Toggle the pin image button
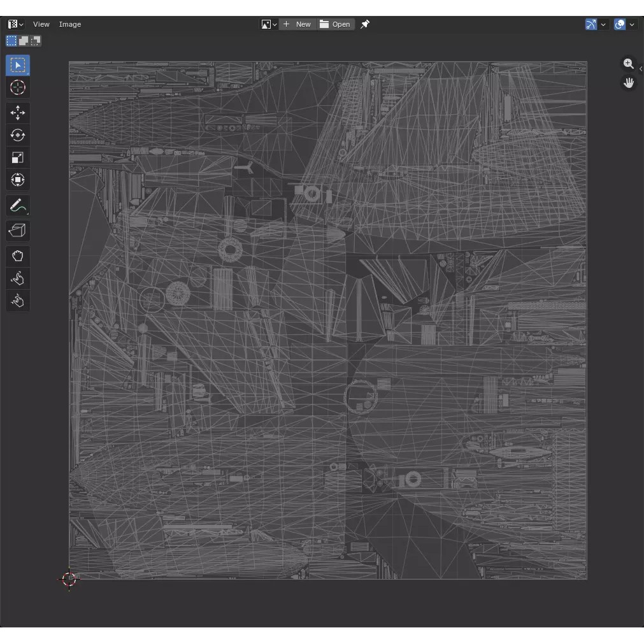Image resolution: width=644 pixels, height=644 pixels. pyautogui.click(x=365, y=24)
